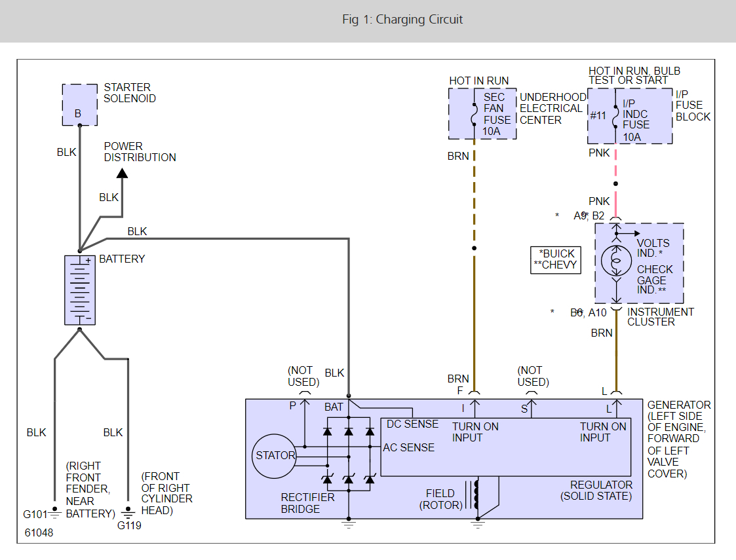
Task: Click the 'AC SENSE' label
Action: point(408,447)
